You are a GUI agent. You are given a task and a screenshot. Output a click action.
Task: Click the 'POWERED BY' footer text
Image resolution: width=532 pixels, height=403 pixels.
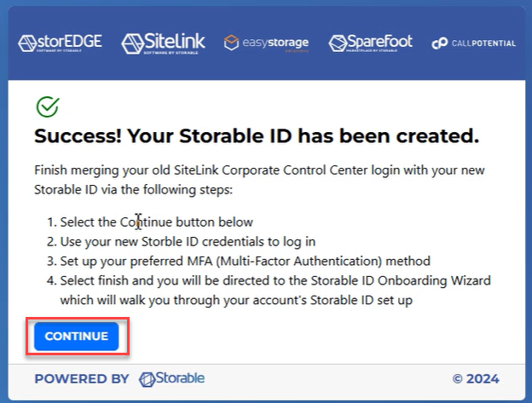(82, 379)
